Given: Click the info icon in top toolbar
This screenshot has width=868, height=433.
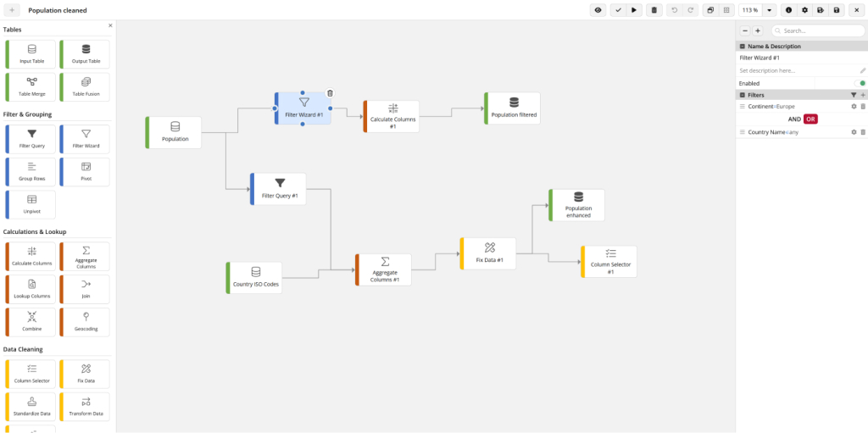Looking at the screenshot, I should [x=789, y=10].
